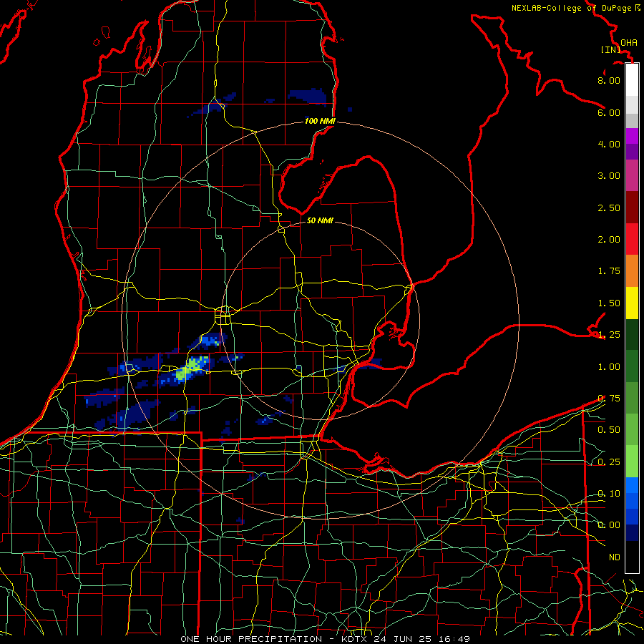The image size is (644, 644).
Task: Click the 0.25 legend value
Action: [x=609, y=462]
